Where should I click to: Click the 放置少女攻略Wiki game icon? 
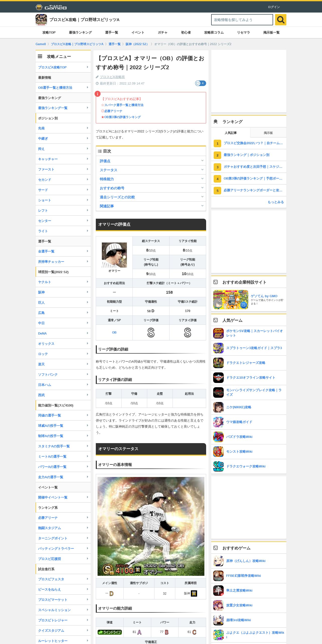coord(218,605)
